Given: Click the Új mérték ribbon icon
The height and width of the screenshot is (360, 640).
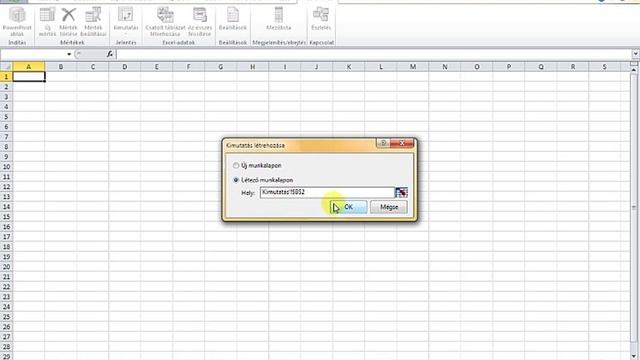Looking at the screenshot, I should click(x=47, y=21).
